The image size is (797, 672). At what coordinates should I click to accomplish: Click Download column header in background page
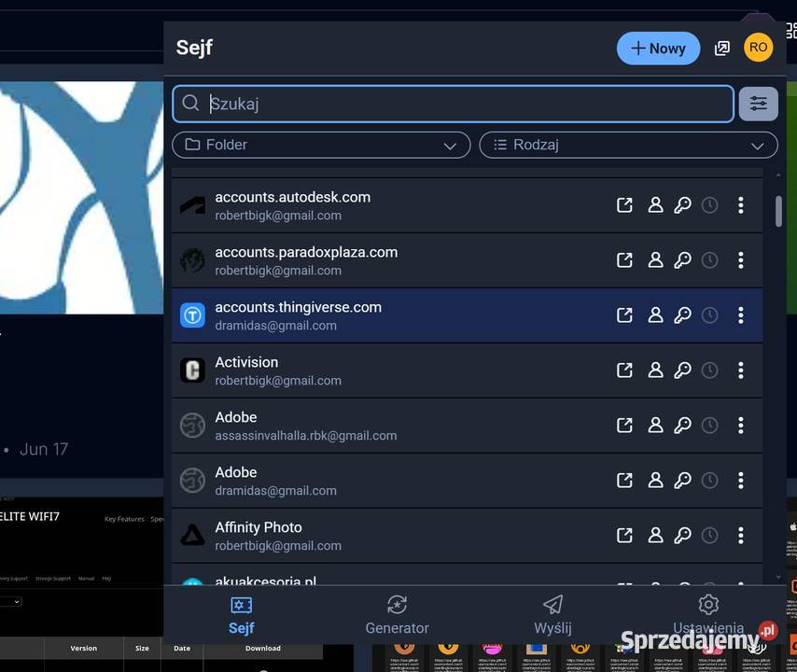(x=263, y=648)
